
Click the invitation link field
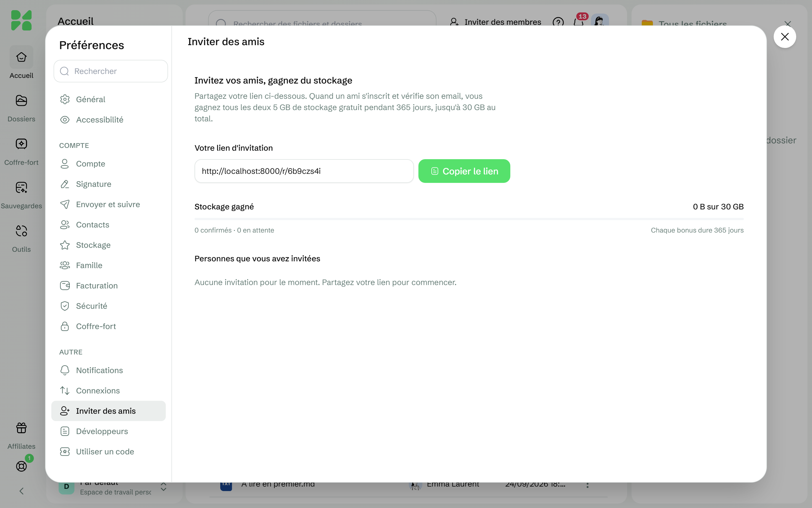tap(304, 171)
